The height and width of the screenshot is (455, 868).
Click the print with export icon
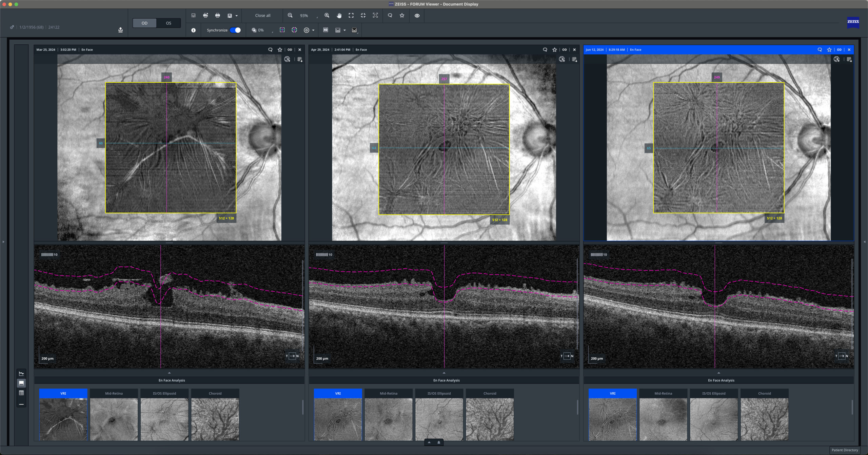(x=205, y=16)
